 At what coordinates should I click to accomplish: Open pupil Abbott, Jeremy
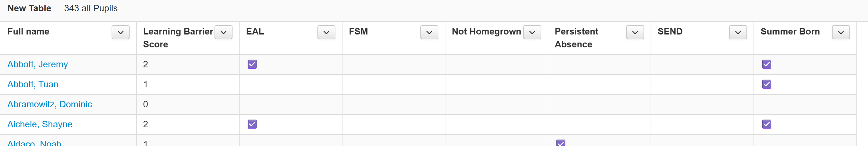pyautogui.click(x=37, y=64)
